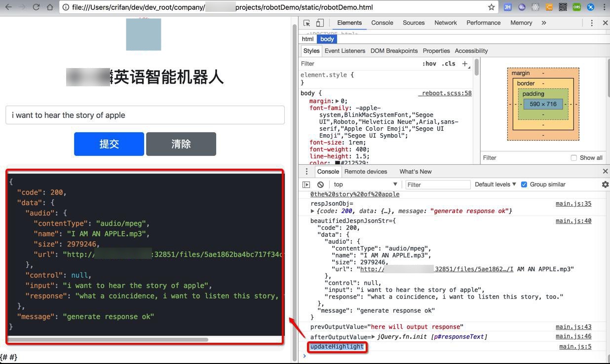Close the DevTools panel
Screen dimensions: 610x364
click(605, 23)
